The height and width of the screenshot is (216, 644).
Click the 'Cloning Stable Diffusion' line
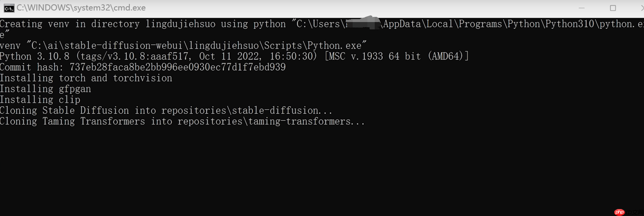tap(166, 111)
